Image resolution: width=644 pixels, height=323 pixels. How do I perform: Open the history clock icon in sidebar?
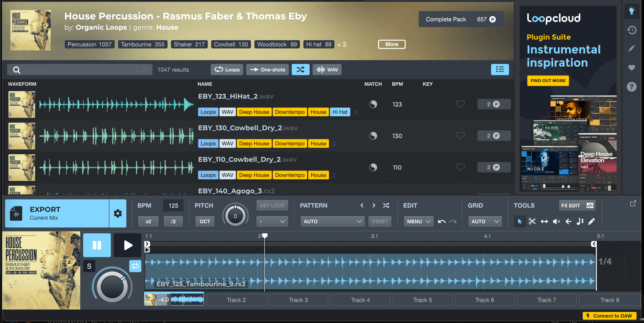coord(632,30)
